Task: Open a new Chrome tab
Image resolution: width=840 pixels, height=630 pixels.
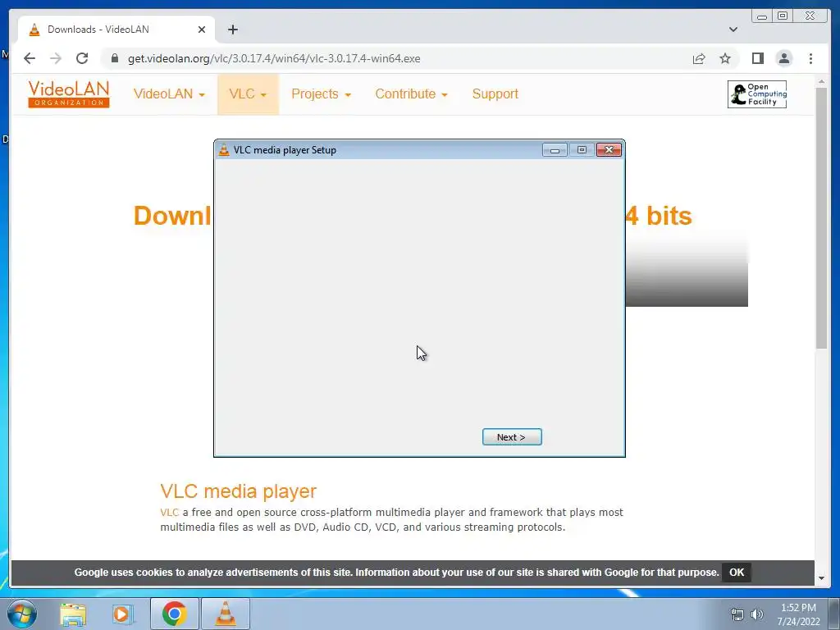Action: 232,30
